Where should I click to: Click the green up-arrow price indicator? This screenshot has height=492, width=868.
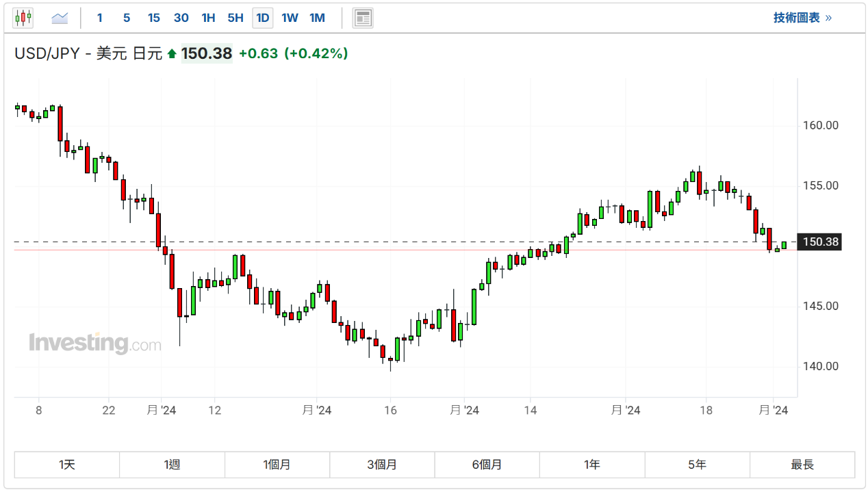coord(172,53)
